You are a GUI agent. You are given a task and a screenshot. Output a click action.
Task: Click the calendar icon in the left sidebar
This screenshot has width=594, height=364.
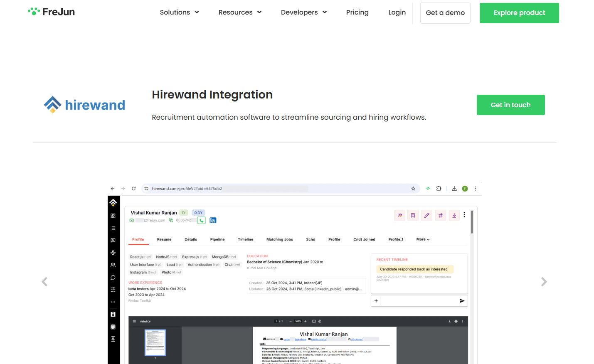coord(113,326)
